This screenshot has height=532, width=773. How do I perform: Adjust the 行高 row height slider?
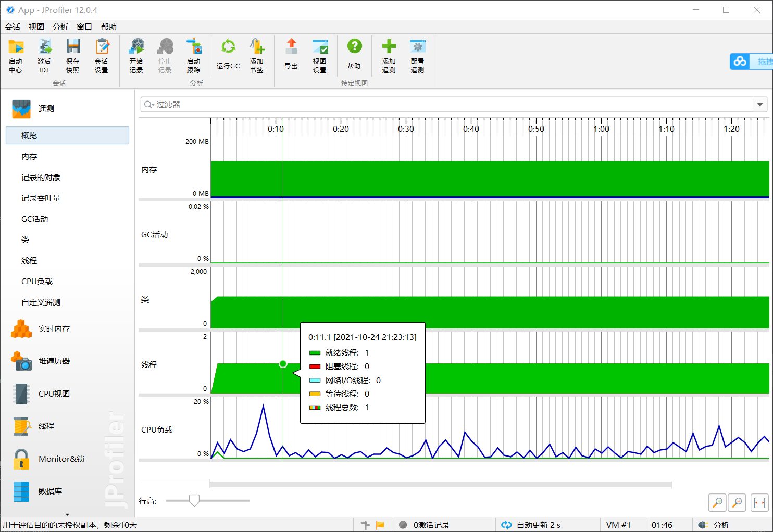pyautogui.click(x=194, y=501)
